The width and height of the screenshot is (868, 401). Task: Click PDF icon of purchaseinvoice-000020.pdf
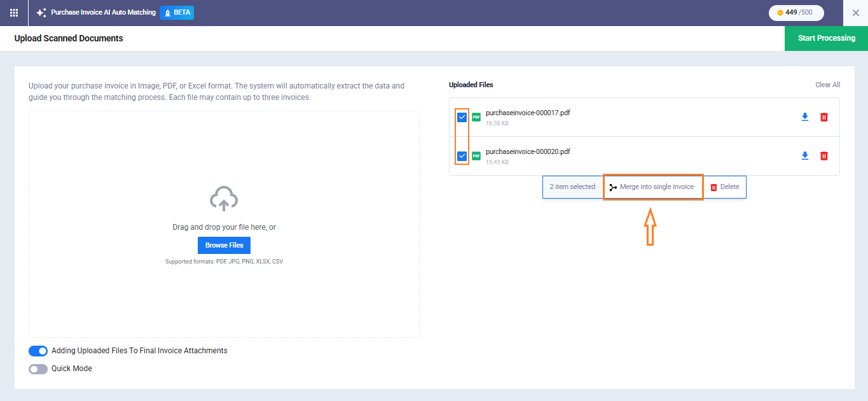(476, 156)
